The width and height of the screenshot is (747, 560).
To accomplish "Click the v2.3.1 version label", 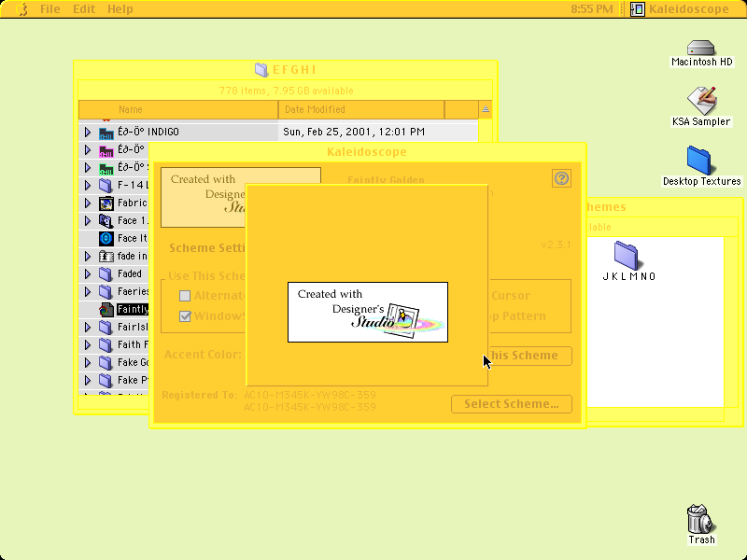I will pyautogui.click(x=556, y=245).
